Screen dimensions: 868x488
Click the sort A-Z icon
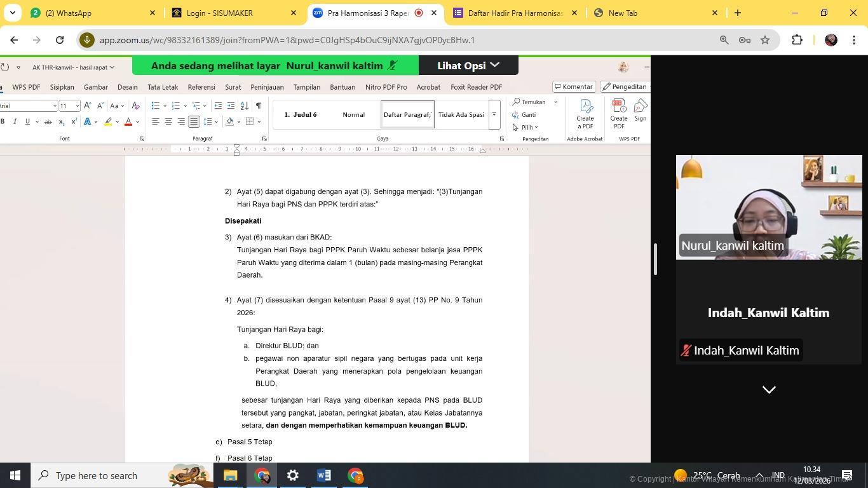coord(245,105)
